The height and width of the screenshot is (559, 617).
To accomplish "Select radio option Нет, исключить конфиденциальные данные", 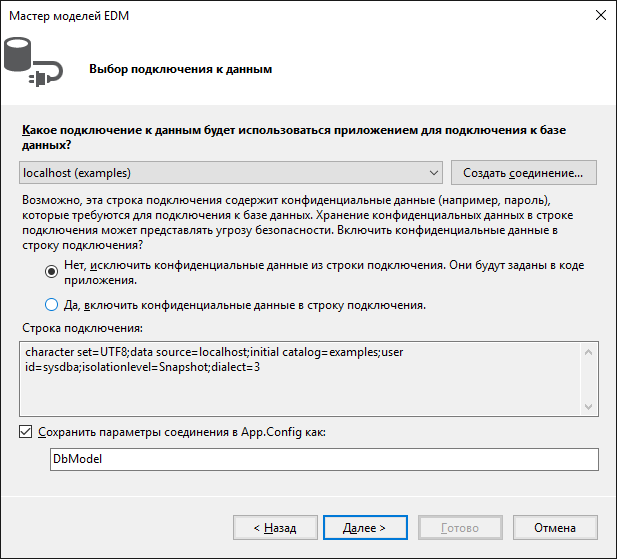I will pos(52,270).
